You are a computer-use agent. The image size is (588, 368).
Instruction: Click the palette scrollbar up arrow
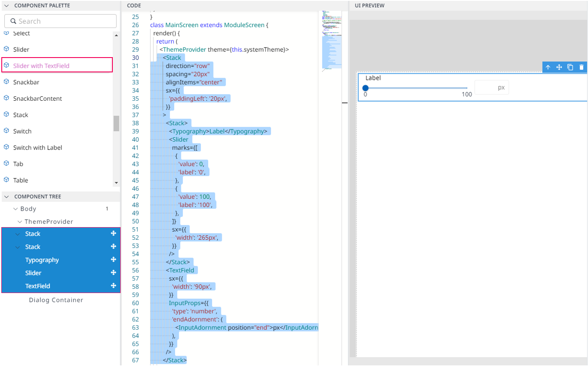click(116, 35)
